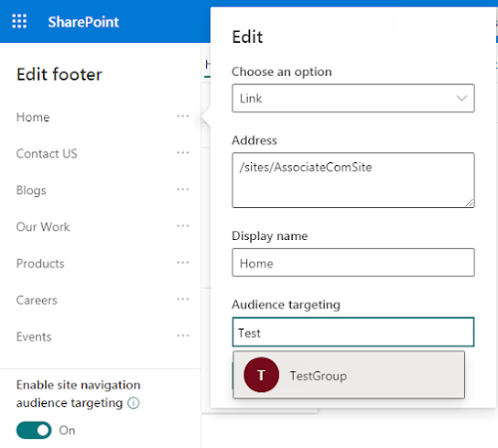Open the ellipsis menu for Home
This screenshot has width=498, height=448.
click(183, 116)
